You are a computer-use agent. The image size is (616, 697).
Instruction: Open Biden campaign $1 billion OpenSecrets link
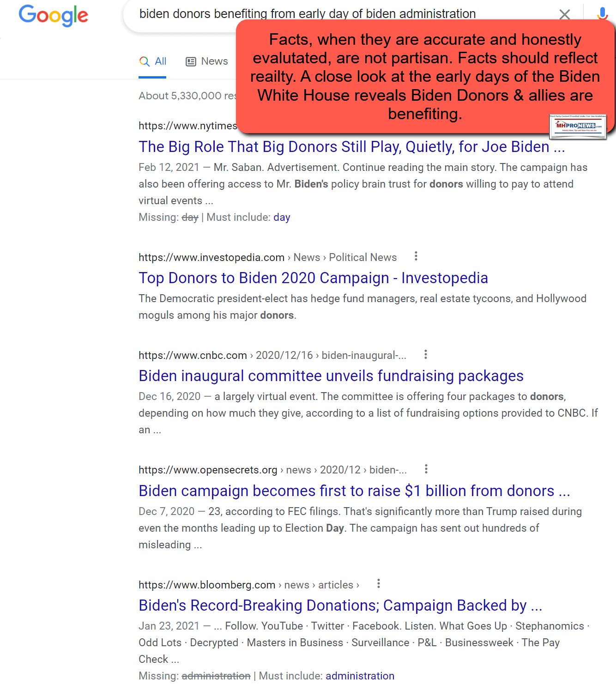coord(354,491)
